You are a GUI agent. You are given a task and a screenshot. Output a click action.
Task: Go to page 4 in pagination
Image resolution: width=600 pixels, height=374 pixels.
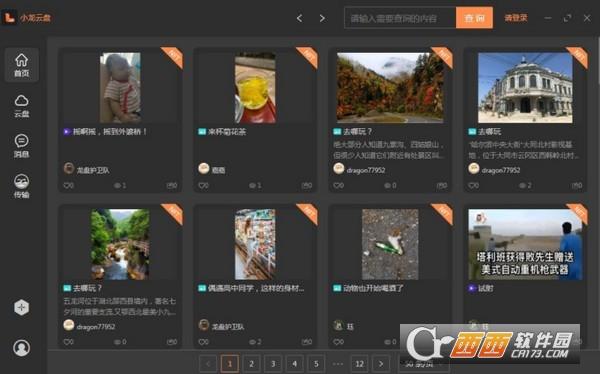294,364
